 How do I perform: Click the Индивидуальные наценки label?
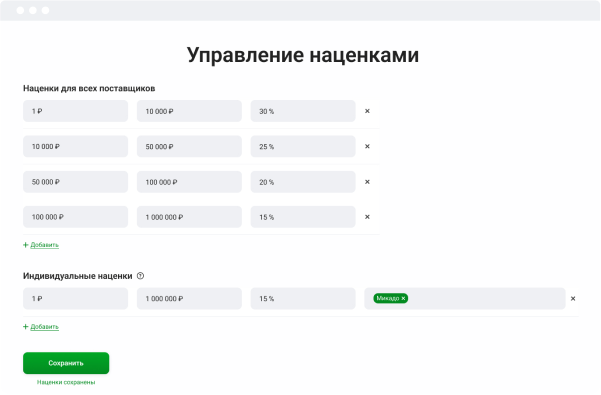pos(77,276)
